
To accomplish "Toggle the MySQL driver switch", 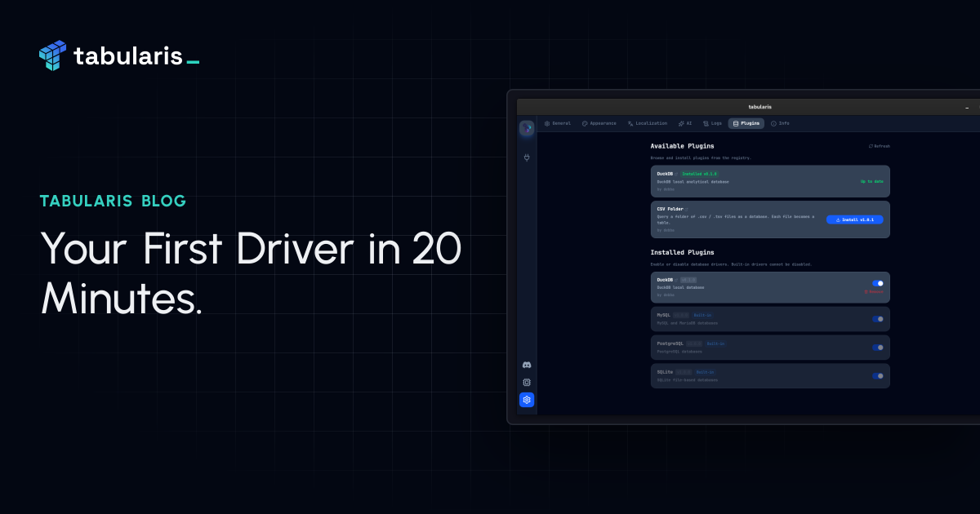I will coord(878,319).
